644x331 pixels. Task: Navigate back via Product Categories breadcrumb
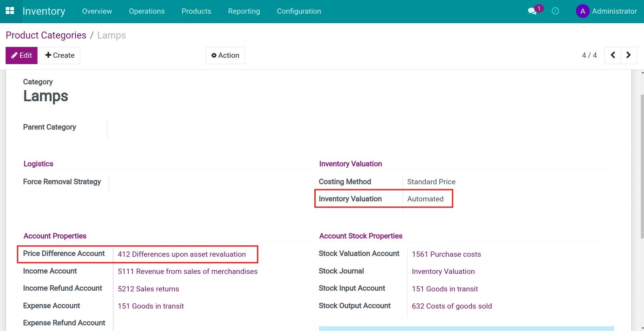(x=46, y=35)
